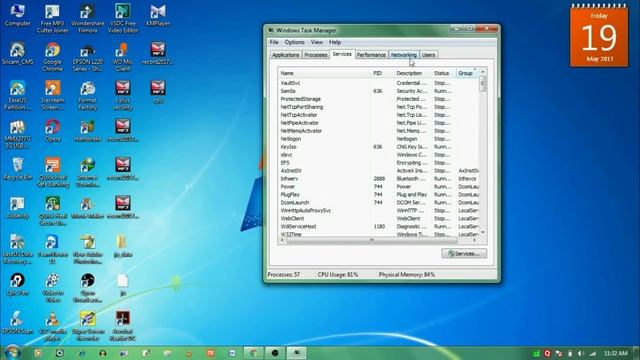Select the WebClient service row
Image resolution: width=640 pixels, height=360 pixels.
378,218
